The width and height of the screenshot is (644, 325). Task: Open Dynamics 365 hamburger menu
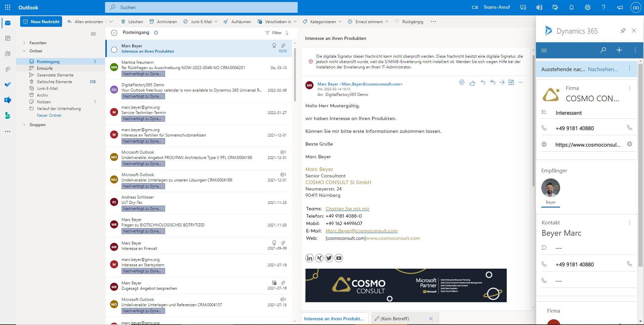tap(544, 50)
